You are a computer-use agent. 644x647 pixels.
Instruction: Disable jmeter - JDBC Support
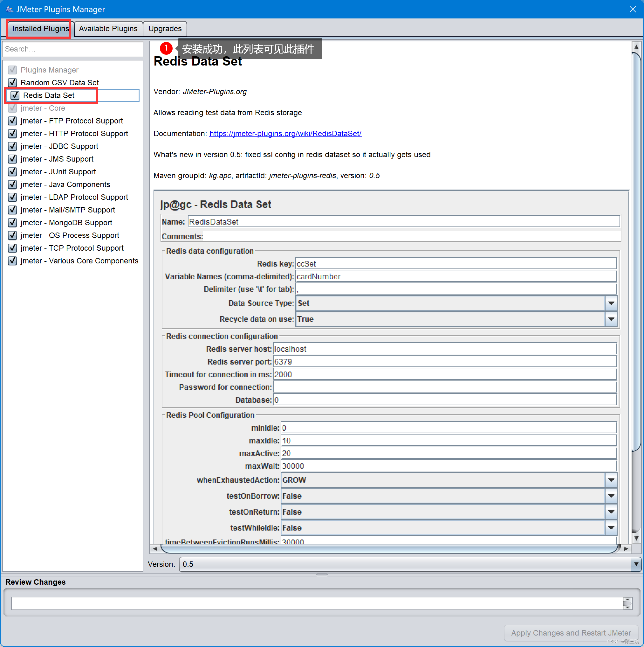12,146
